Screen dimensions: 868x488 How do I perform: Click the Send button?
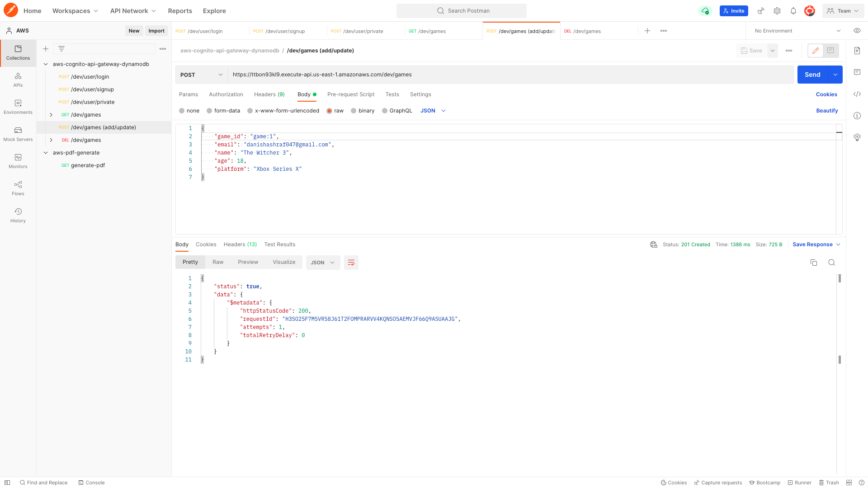tap(812, 75)
